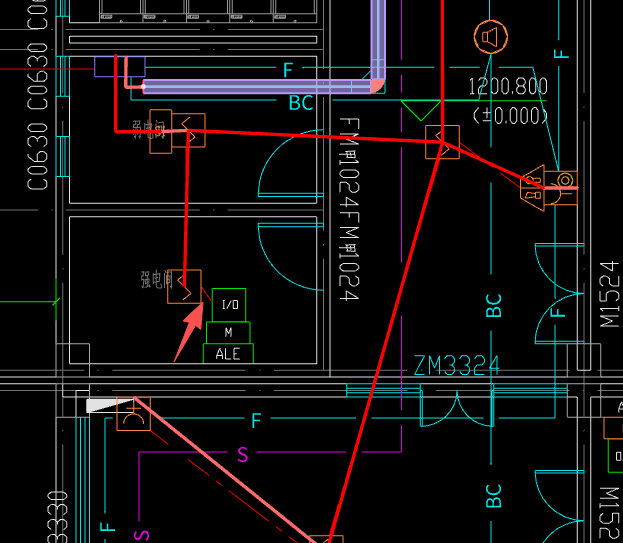Pick the green elevation marker triangle
This screenshot has height=543, width=623.
pyautogui.click(x=421, y=110)
